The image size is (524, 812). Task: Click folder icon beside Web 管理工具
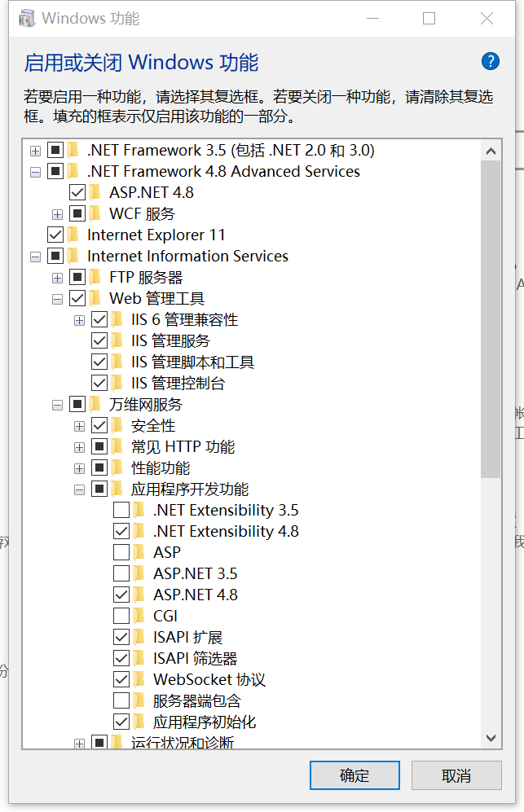(x=95, y=298)
